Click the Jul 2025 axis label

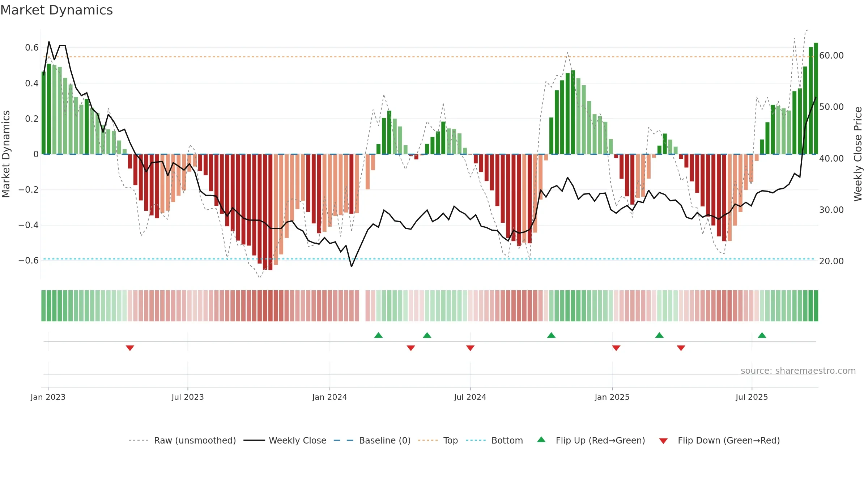752,397
